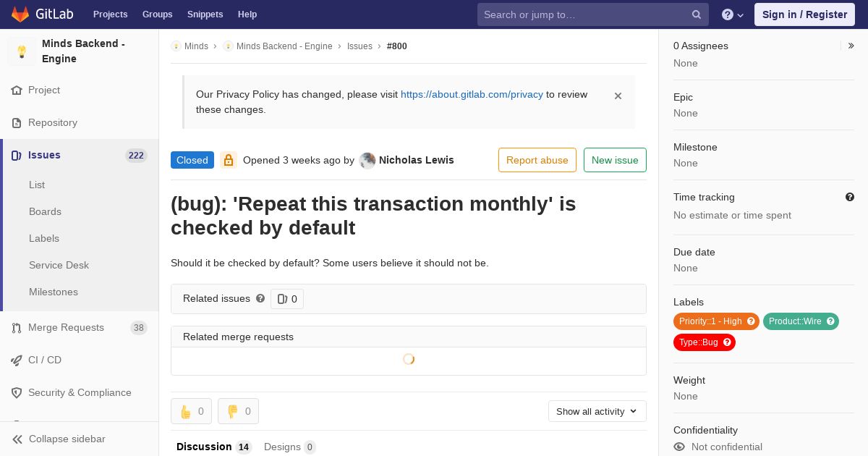Screen dimensions: 868x456
Task: Click the Report abuse button
Action: coord(537,160)
